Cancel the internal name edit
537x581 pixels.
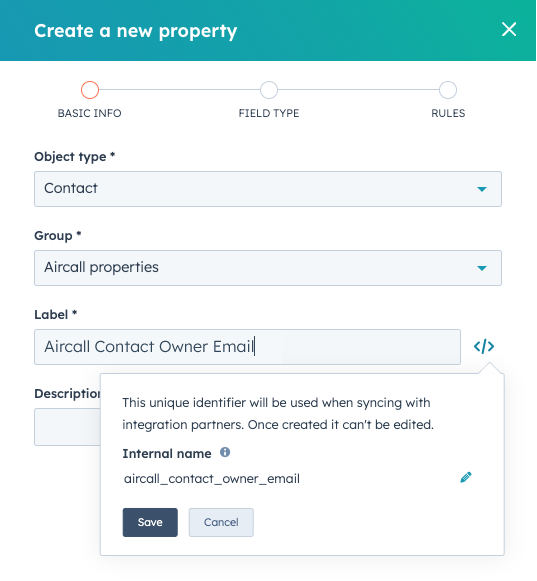point(221,522)
